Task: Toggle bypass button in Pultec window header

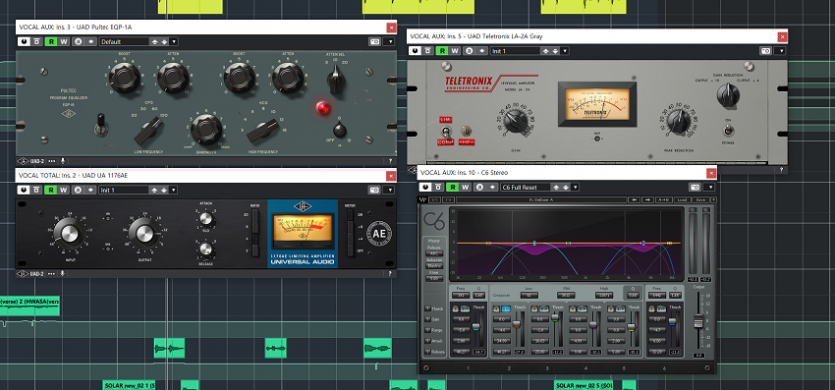Action: (x=36, y=42)
